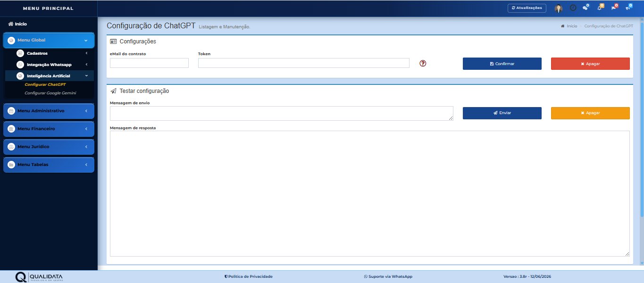Select the Integração Whatsapp menu label
The image size is (644, 283).
click(49, 65)
